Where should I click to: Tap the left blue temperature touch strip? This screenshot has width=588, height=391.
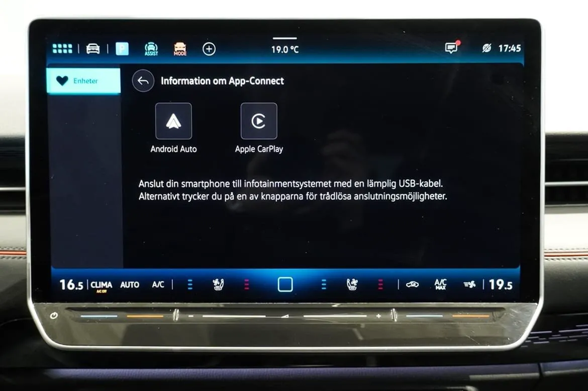pos(99,317)
